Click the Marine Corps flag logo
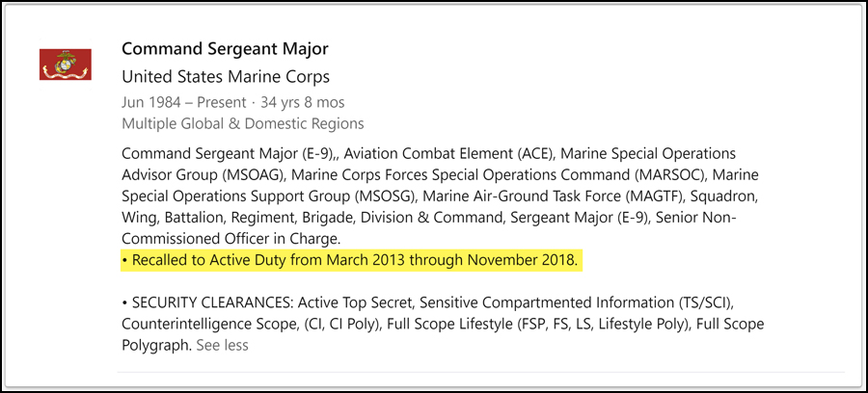Image resolution: width=868 pixels, height=393 pixels. [x=66, y=65]
